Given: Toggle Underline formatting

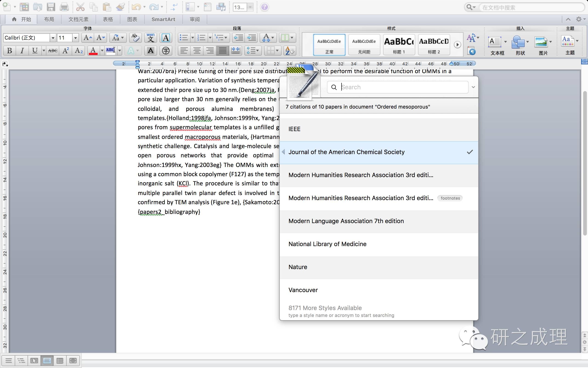Looking at the screenshot, I should [x=35, y=51].
